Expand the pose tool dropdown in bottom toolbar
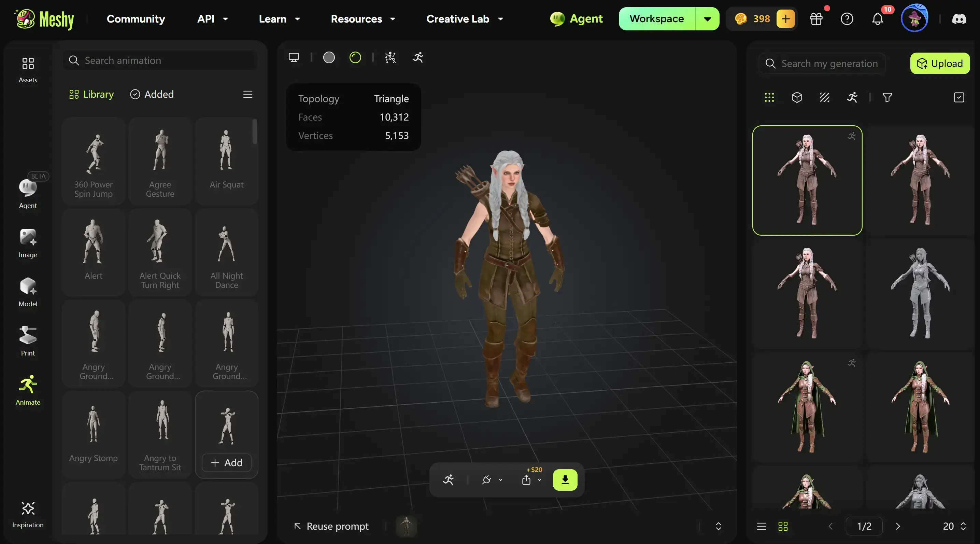 pos(501,480)
